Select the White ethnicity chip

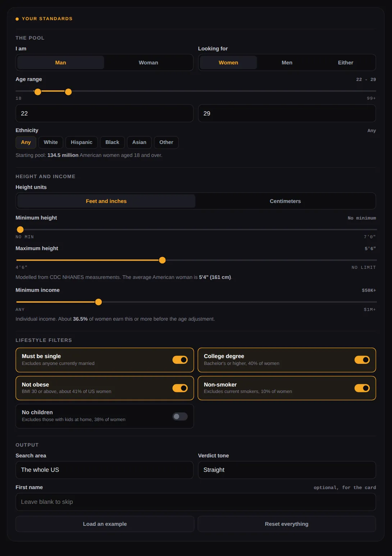pos(51,143)
